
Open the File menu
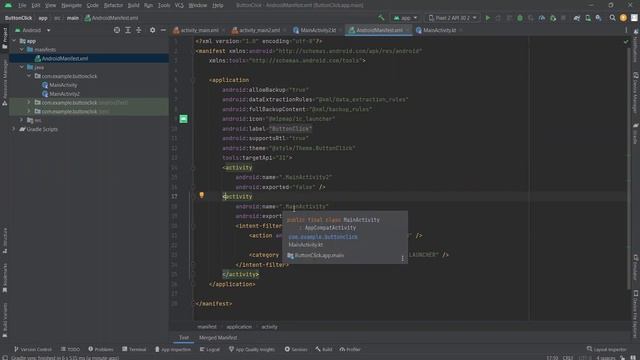(x=22, y=5)
